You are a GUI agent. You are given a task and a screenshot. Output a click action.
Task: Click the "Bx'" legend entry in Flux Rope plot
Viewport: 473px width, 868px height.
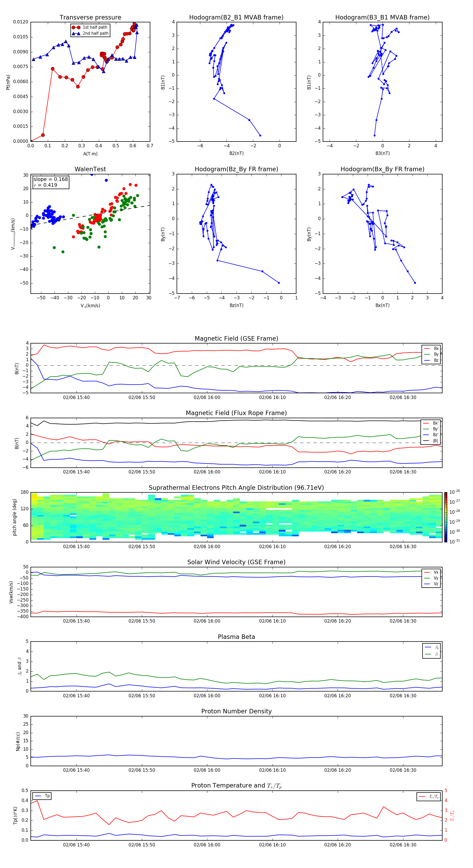(x=431, y=423)
